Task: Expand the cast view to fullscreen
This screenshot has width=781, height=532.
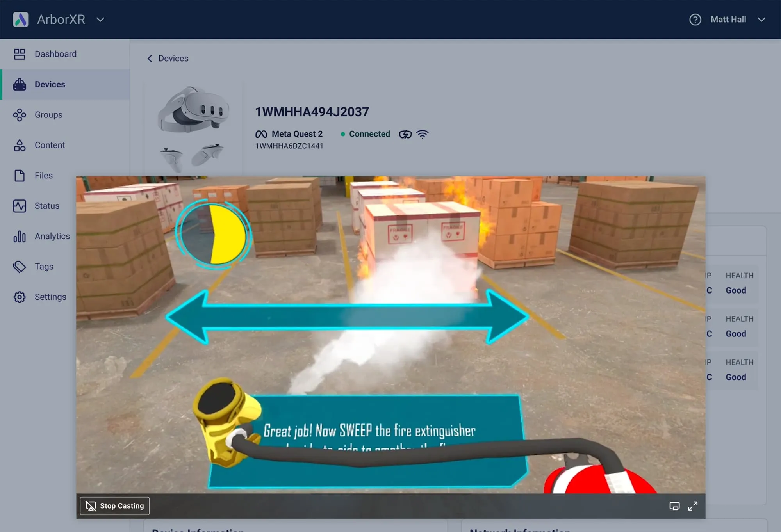Action: (x=693, y=506)
